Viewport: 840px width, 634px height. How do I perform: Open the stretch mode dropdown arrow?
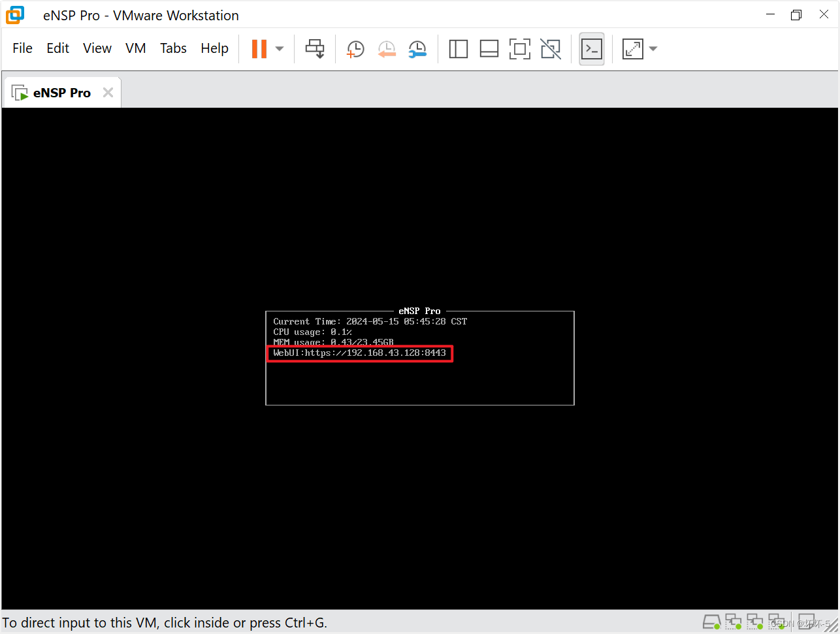point(653,48)
